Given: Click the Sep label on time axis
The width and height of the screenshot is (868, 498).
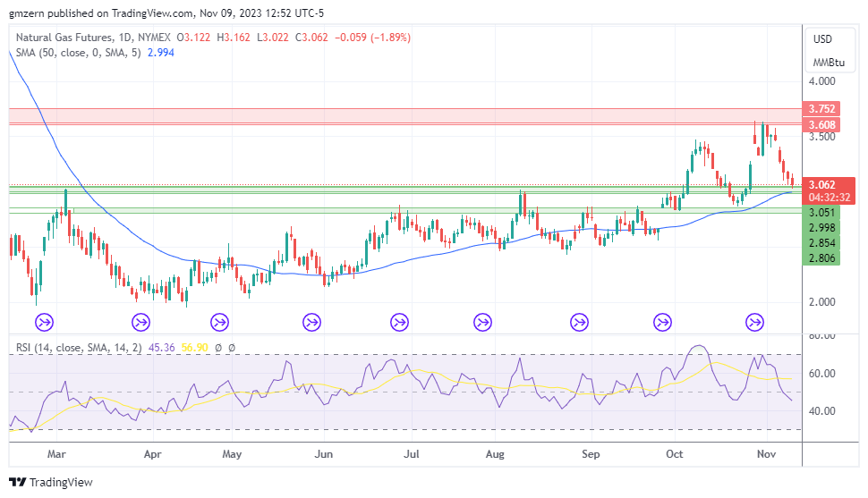Looking at the screenshot, I should click(591, 454).
